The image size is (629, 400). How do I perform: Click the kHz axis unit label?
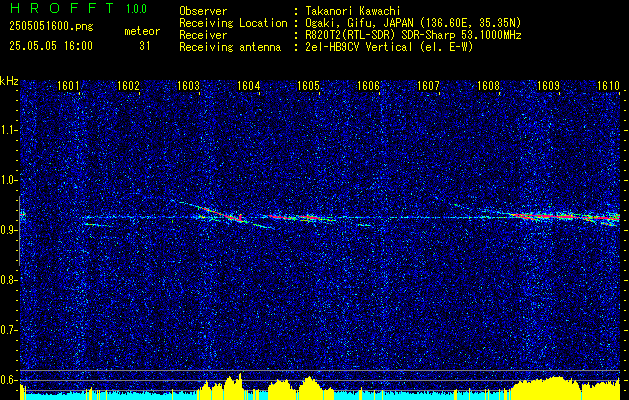coord(9,81)
